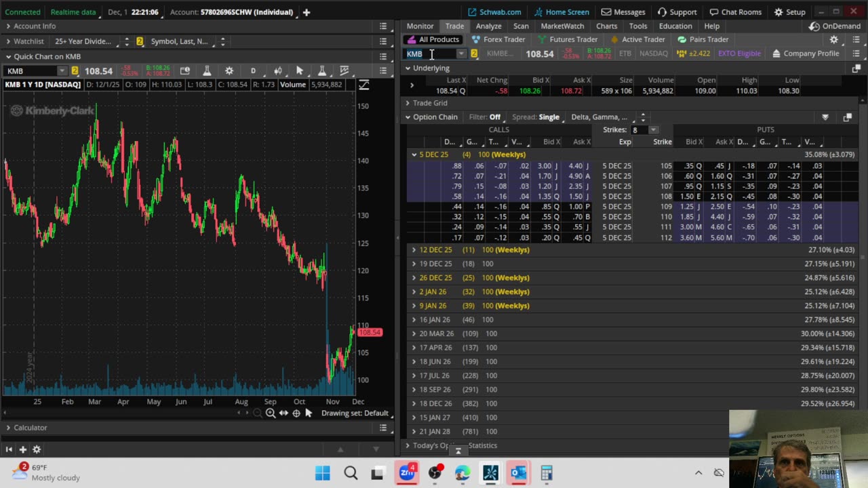Switch to the MarketWatch tab
Image resolution: width=868 pixels, height=488 pixels.
click(x=562, y=26)
